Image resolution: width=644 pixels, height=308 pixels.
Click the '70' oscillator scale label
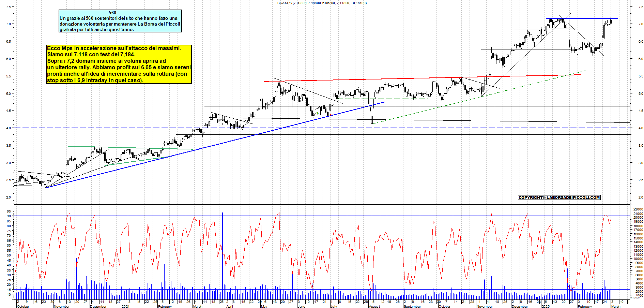(x=9, y=235)
